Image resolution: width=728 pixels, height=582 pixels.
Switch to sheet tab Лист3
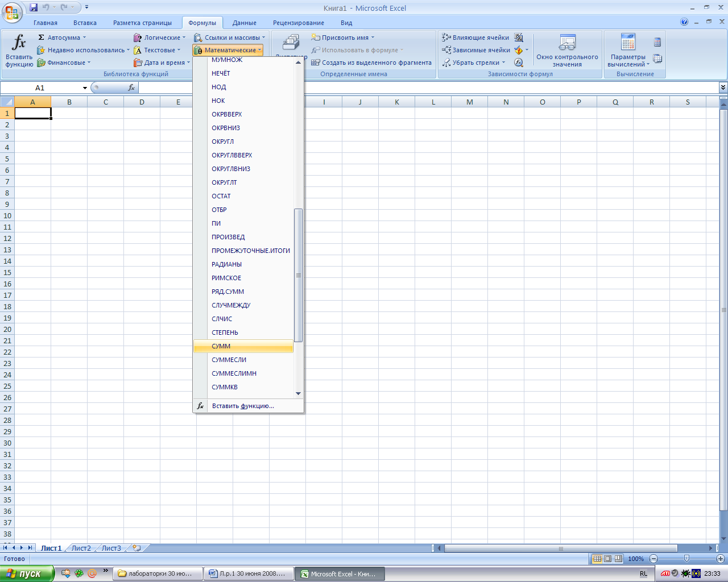pyautogui.click(x=111, y=548)
